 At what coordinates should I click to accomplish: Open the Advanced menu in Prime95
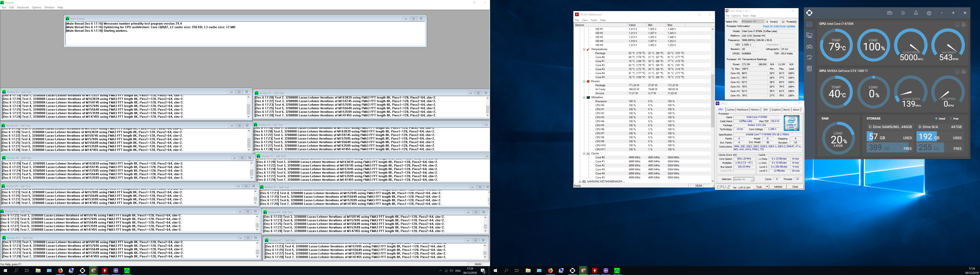tap(23, 8)
